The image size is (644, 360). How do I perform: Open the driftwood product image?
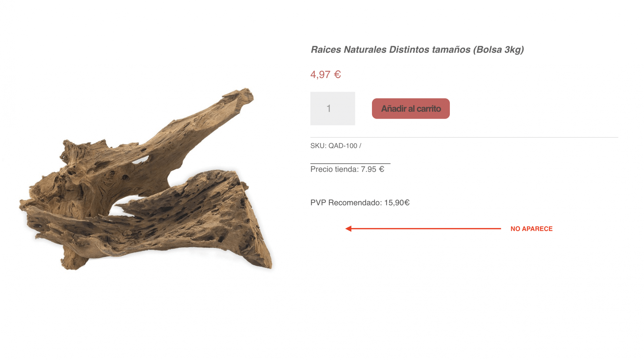(146, 179)
